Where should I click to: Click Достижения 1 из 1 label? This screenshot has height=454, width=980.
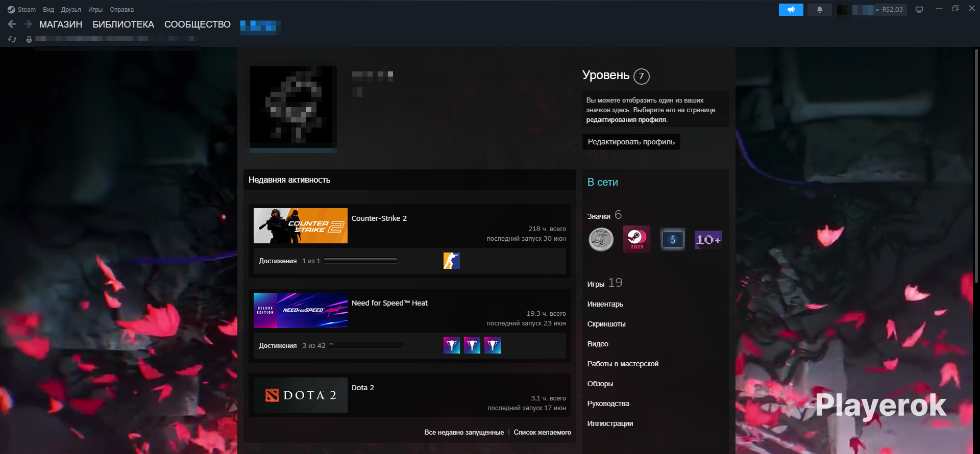(x=289, y=261)
